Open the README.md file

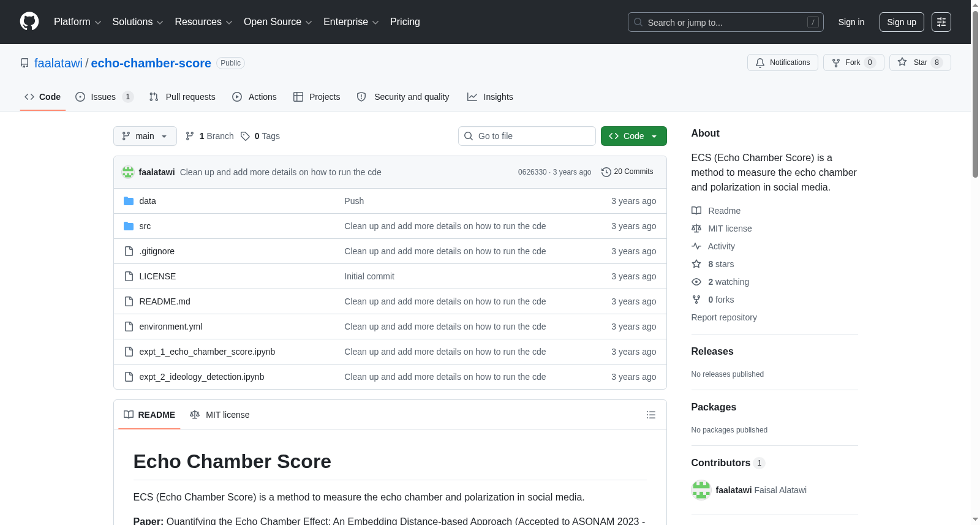coord(165,301)
